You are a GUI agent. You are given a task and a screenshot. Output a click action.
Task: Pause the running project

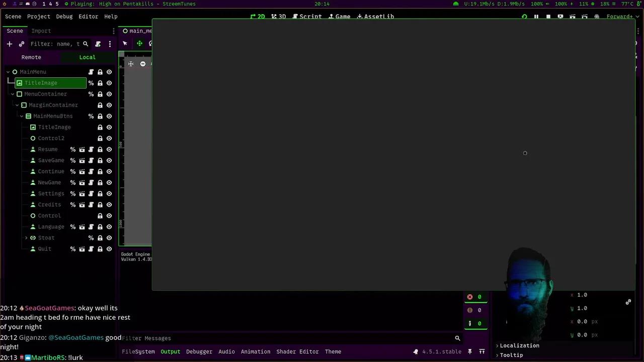click(x=536, y=17)
